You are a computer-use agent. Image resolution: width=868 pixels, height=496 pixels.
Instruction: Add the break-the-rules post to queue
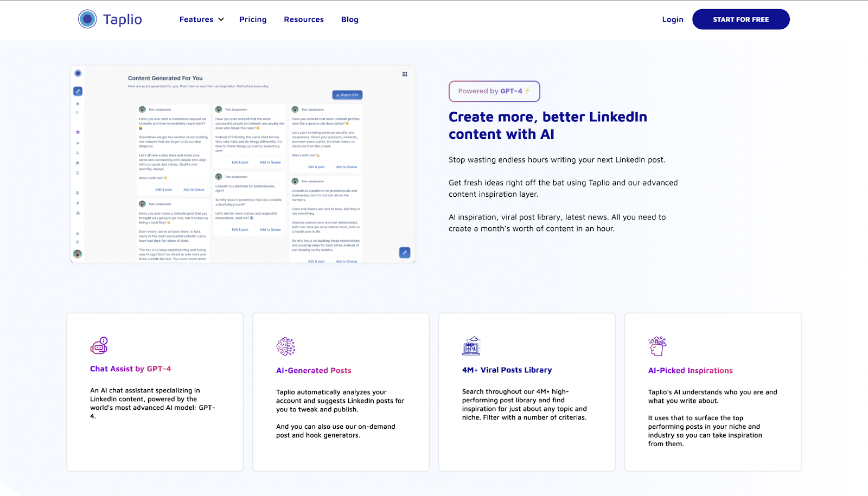270,163
